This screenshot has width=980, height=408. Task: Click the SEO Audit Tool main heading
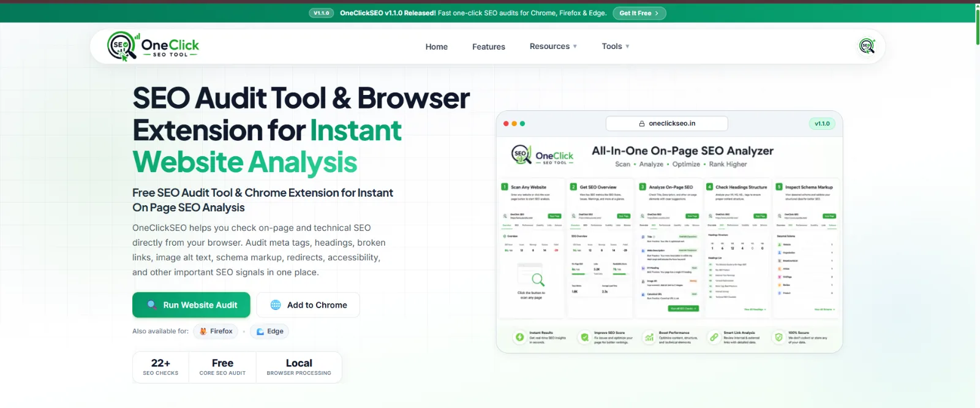301,130
